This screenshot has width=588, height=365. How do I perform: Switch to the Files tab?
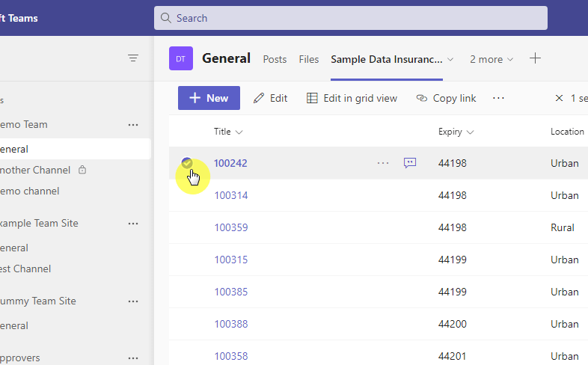[309, 59]
